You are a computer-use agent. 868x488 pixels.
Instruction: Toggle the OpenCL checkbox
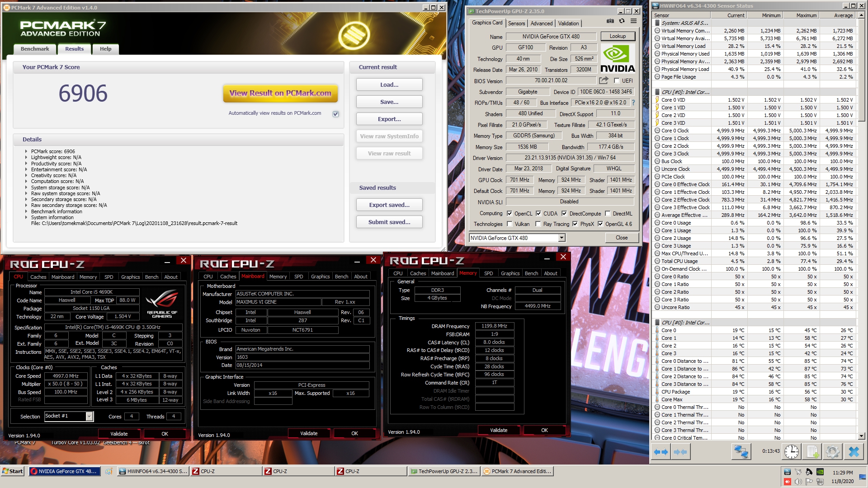[509, 214]
